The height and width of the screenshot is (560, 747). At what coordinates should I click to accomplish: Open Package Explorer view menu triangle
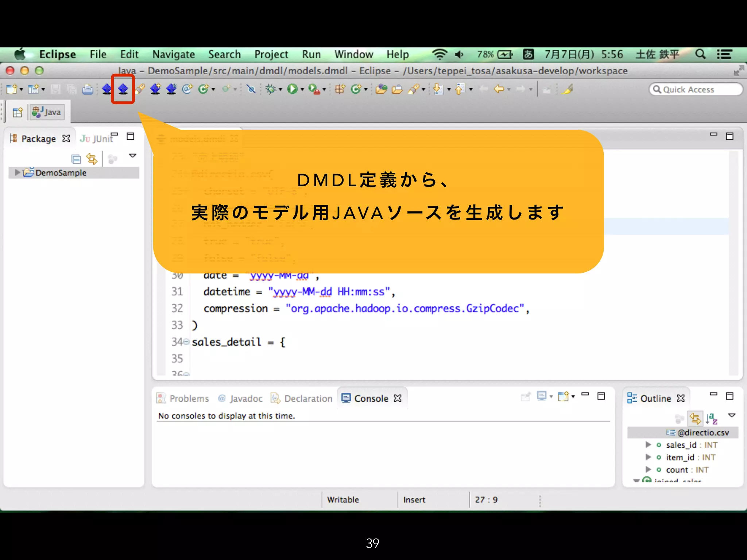pyautogui.click(x=132, y=156)
